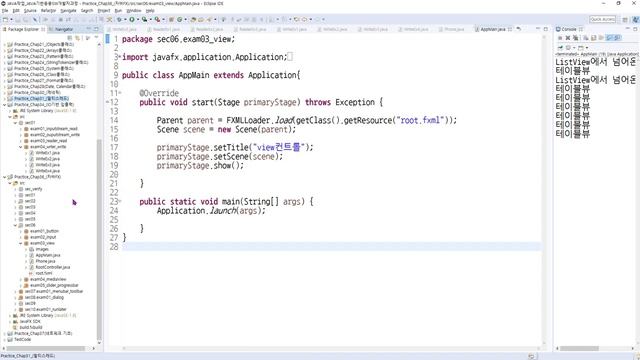Viewport: 640px width, 360px height.
Task: Maximize the Package Explorer panel
Action: coord(96,29)
